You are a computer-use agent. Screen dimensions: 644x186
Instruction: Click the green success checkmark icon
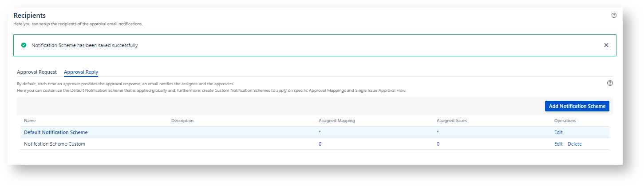(x=24, y=45)
